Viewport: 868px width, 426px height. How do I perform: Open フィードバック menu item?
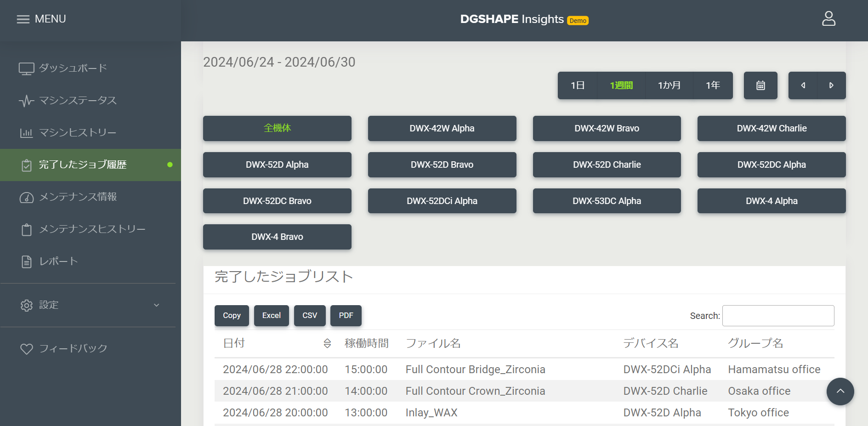pyautogui.click(x=91, y=349)
